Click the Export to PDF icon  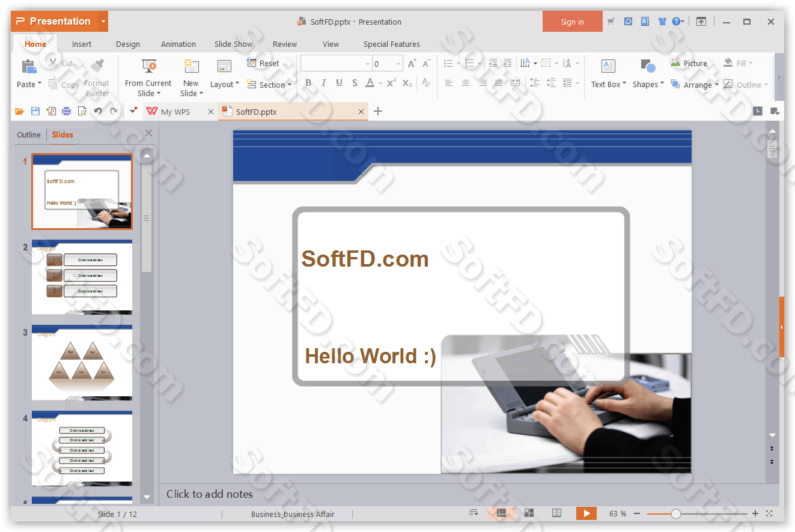click(51, 111)
